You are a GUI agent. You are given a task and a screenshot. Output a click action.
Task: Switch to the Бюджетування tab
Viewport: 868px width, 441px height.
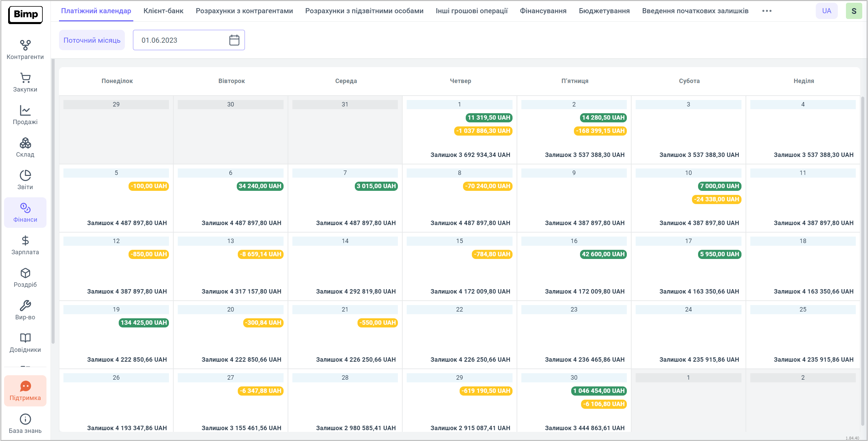(x=604, y=11)
